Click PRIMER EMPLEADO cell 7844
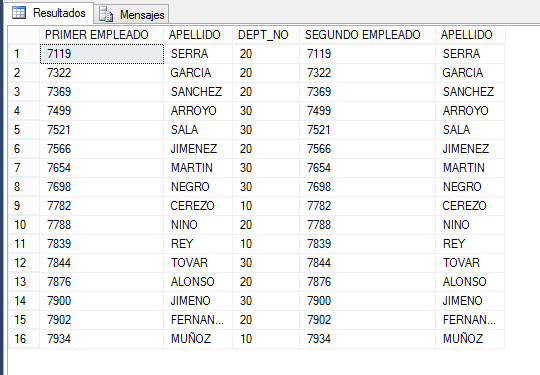The height and width of the screenshot is (375, 540). click(x=102, y=263)
